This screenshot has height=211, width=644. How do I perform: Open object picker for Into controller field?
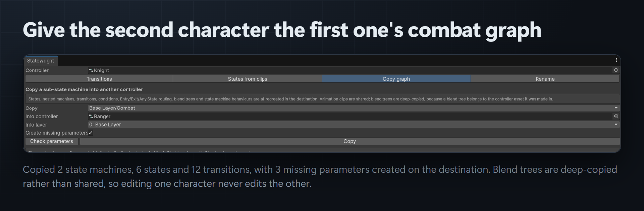(616, 116)
